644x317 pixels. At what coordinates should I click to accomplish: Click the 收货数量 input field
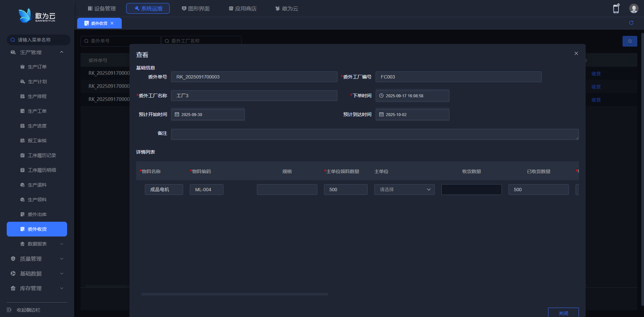pos(471,190)
